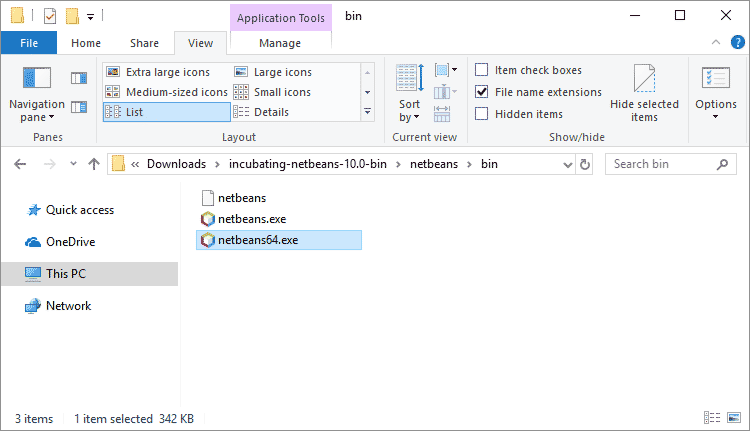Open folder Options icon
This screenshot has height=431, width=750.
point(715,93)
